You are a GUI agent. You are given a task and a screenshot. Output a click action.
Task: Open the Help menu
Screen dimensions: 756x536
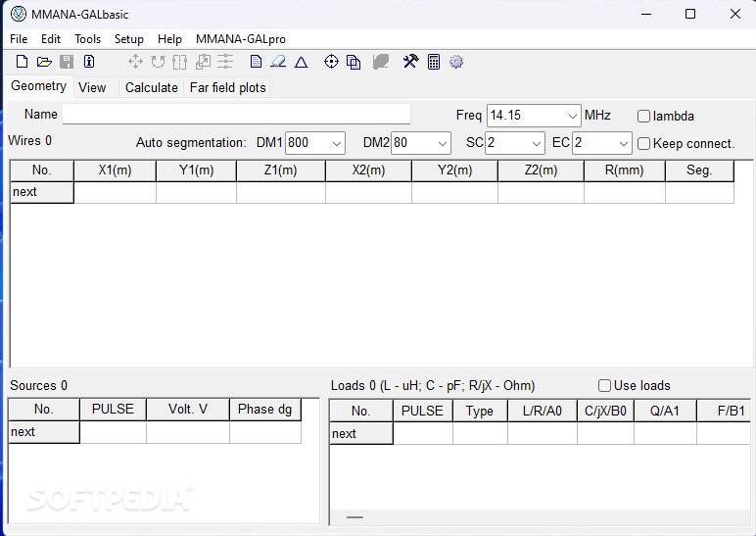[x=169, y=39]
